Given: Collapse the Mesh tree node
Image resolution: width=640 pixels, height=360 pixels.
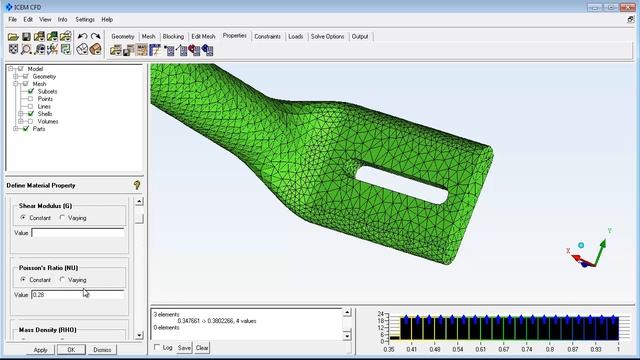Looking at the screenshot, I should click(x=16, y=84).
